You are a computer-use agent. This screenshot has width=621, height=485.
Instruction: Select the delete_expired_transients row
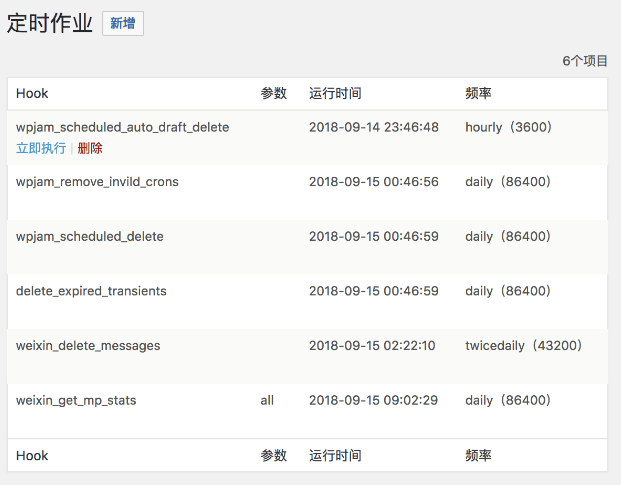(x=91, y=291)
